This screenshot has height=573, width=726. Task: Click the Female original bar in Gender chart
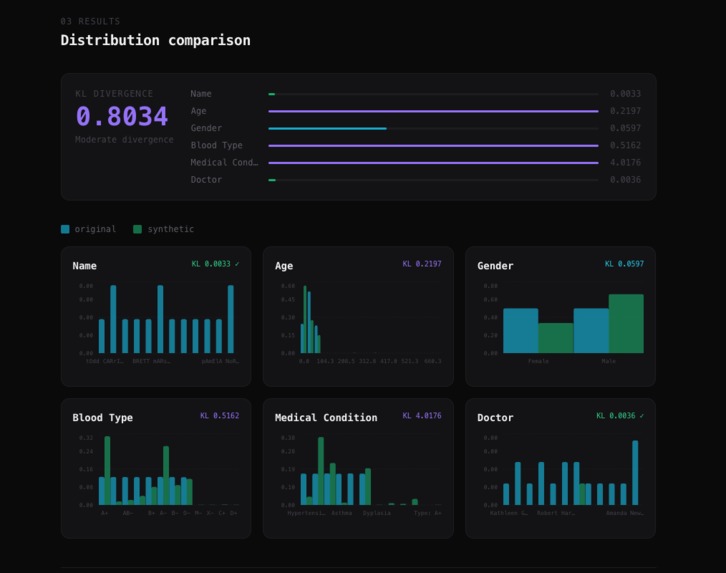(520, 330)
